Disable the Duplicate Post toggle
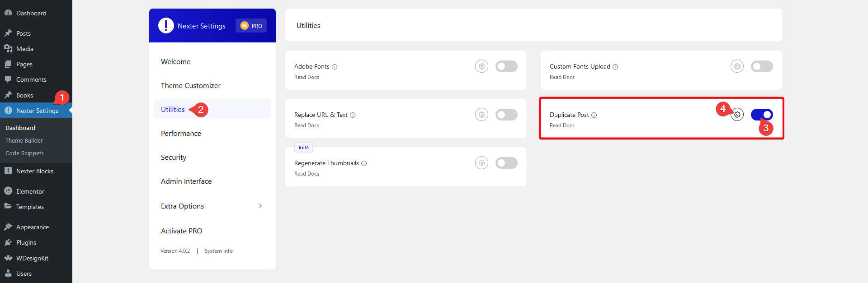This screenshot has width=868, height=283. tap(762, 115)
